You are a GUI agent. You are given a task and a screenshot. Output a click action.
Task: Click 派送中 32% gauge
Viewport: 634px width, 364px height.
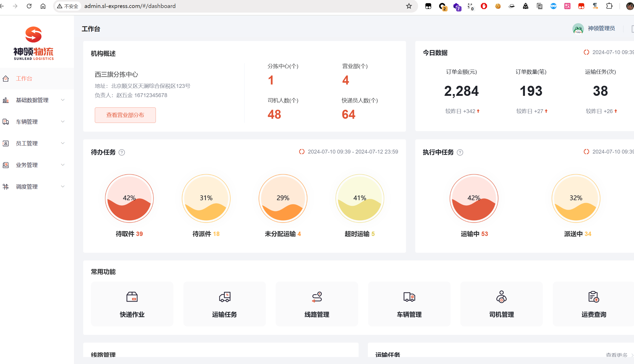(x=576, y=198)
